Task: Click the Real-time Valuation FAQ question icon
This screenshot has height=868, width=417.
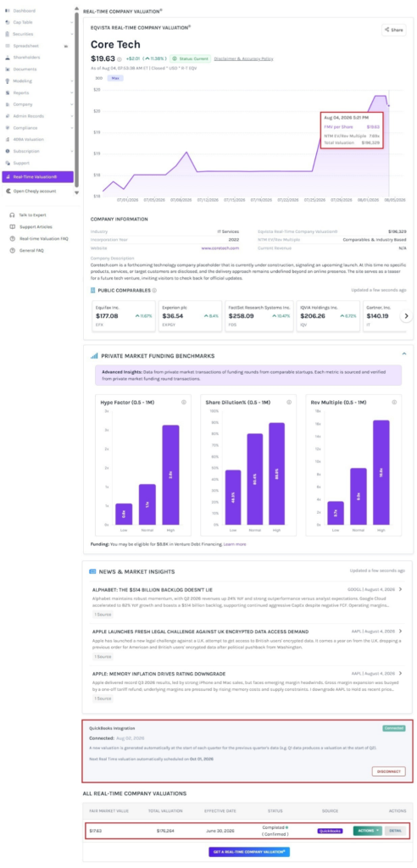Action: point(12,238)
